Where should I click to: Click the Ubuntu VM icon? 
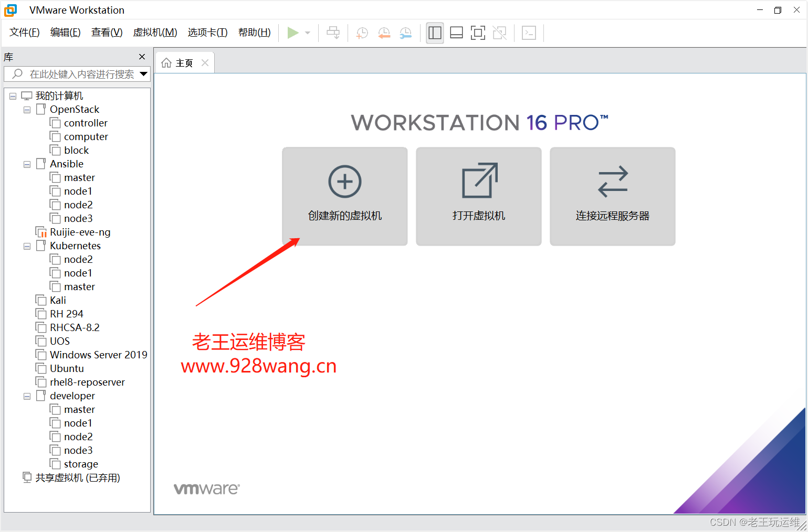41,368
